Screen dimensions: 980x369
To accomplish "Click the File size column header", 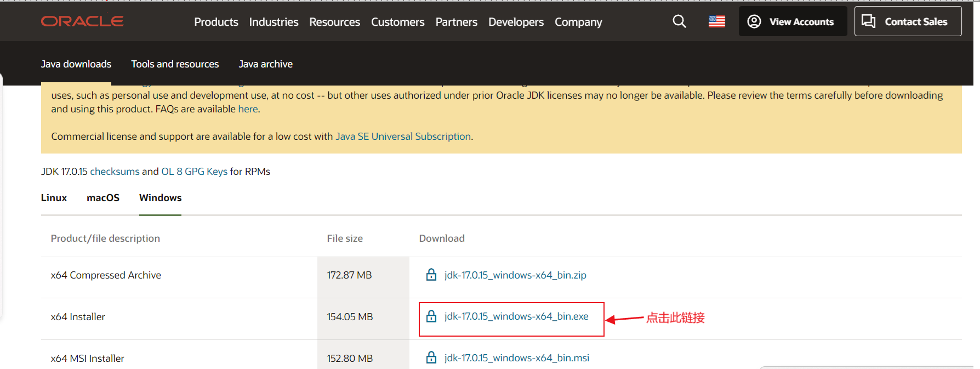I will point(345,239).
